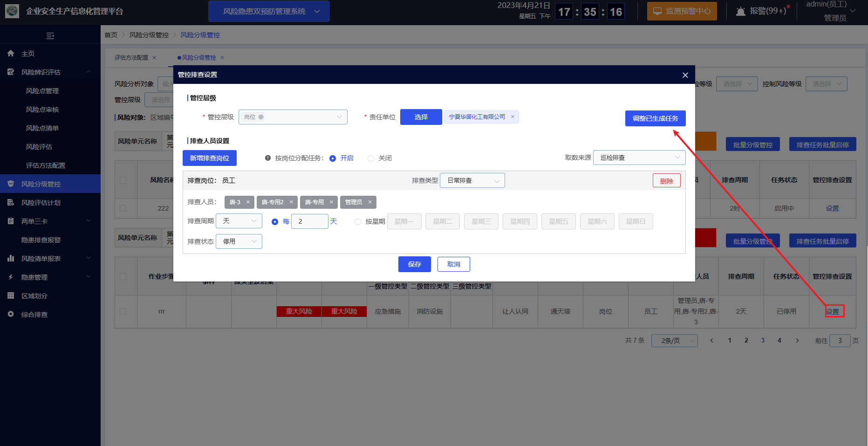The height and width of the screenshot is (446, 868).
Task: Select the 开启 radio option
Action: (x=333, y=158)
